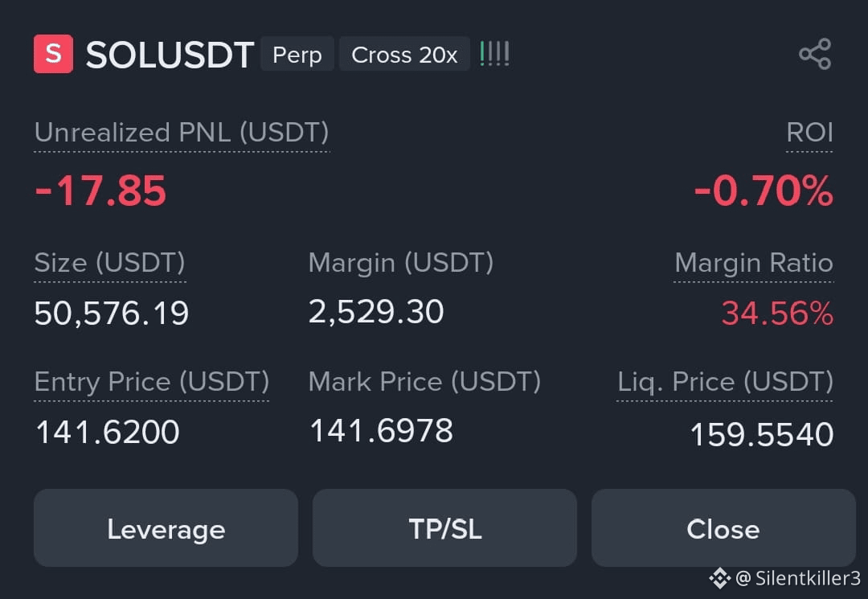The height and width of the screenshot is (599, 868).
Task: View the Margin Ratio details
Action: point(753,263)
